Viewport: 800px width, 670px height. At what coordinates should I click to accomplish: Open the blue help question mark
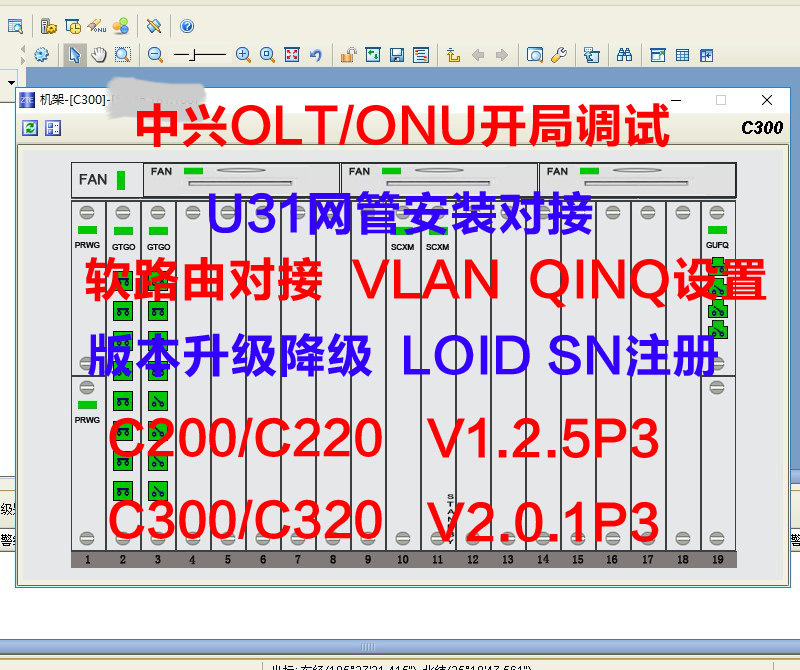(186, 26)
